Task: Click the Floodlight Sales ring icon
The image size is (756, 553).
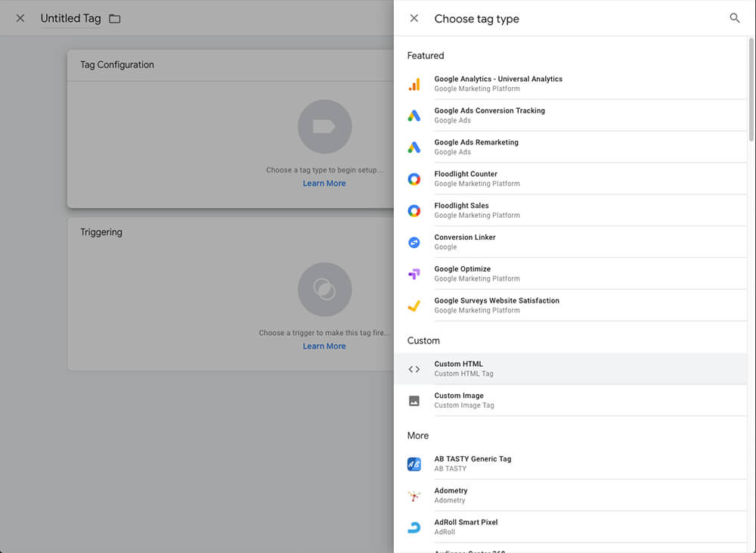Action: [414, 210]
